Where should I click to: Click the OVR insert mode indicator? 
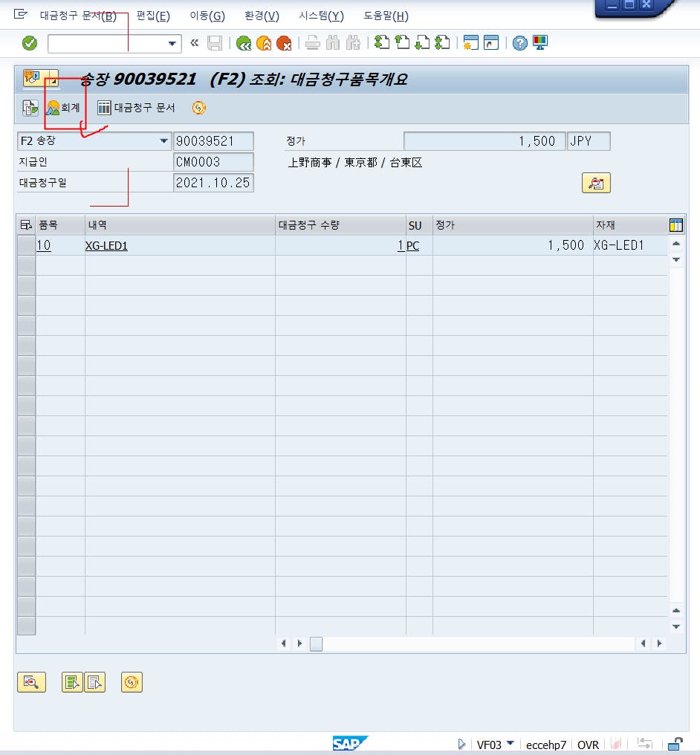588,745
